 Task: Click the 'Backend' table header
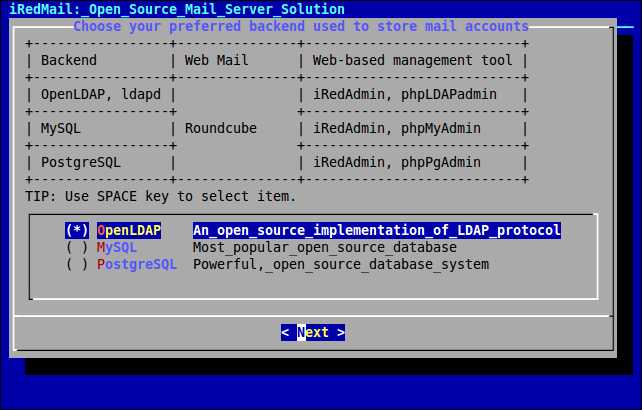pos(69,60)
